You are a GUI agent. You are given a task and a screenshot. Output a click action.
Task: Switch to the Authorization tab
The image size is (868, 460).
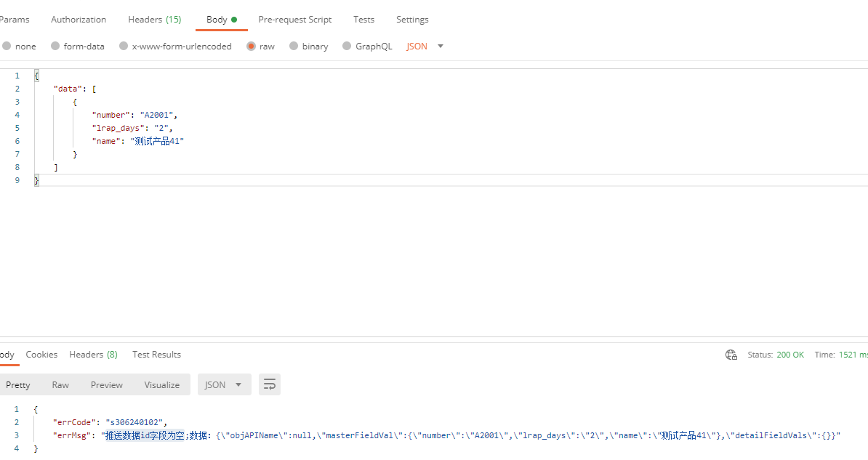click(79, 20)
